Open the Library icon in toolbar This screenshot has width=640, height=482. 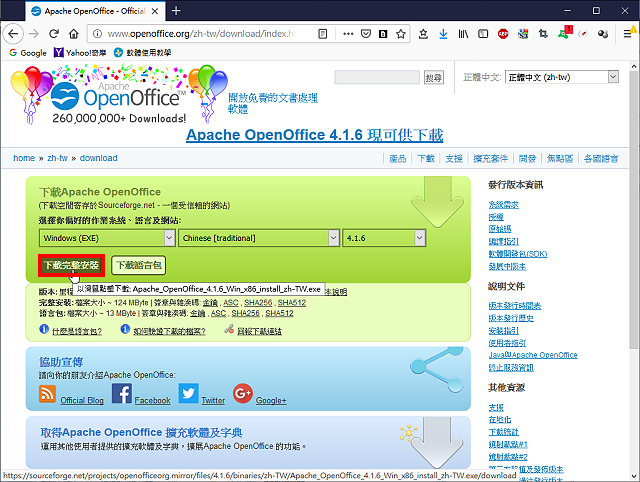[463, 34]
